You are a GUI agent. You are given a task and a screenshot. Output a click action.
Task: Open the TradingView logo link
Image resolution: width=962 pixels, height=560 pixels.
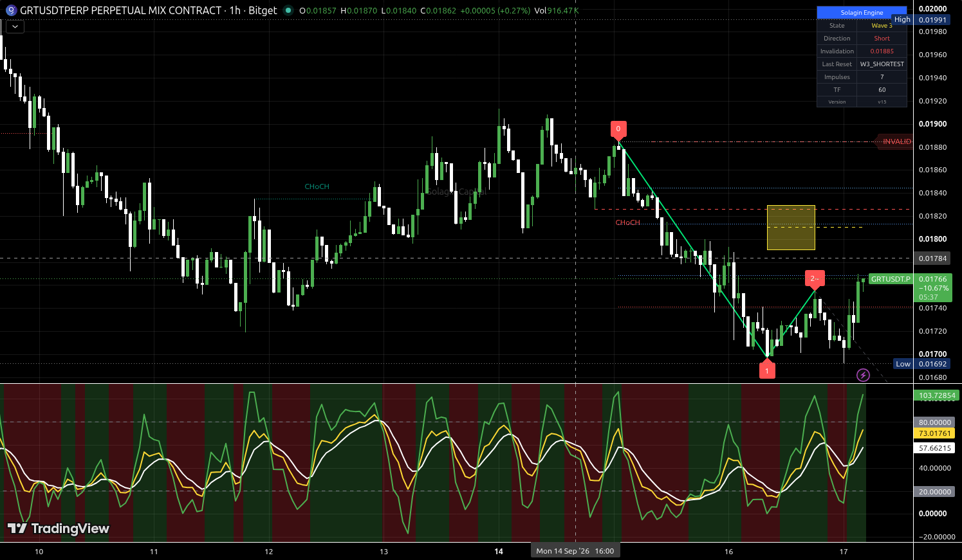[58, 528]
